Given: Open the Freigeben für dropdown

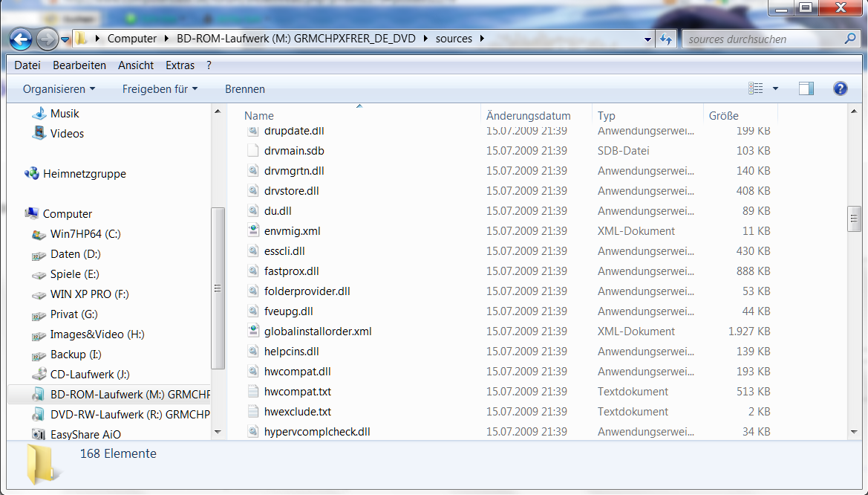Looking at the screenshot, I should [160, 88].
